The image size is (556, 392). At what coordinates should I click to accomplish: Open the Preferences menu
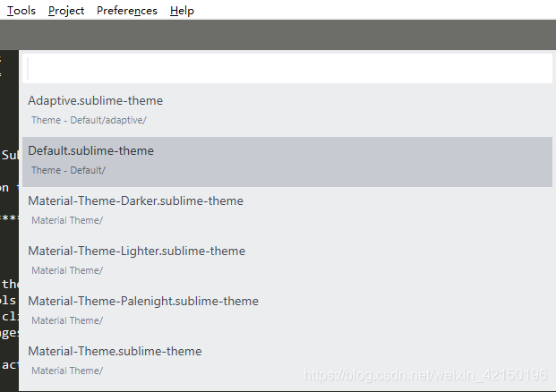[x=127, y=11]
